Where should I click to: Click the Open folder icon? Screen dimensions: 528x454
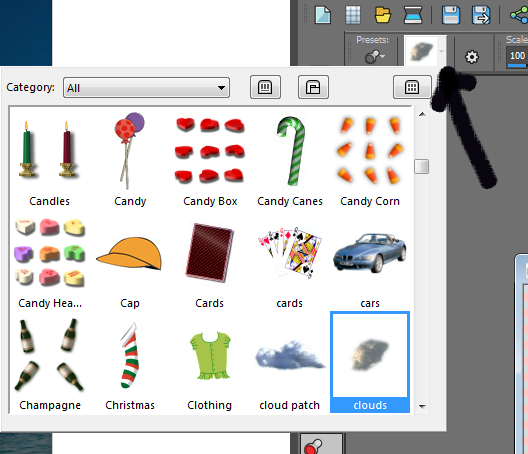pyautogui.click(x=383, y=15)
